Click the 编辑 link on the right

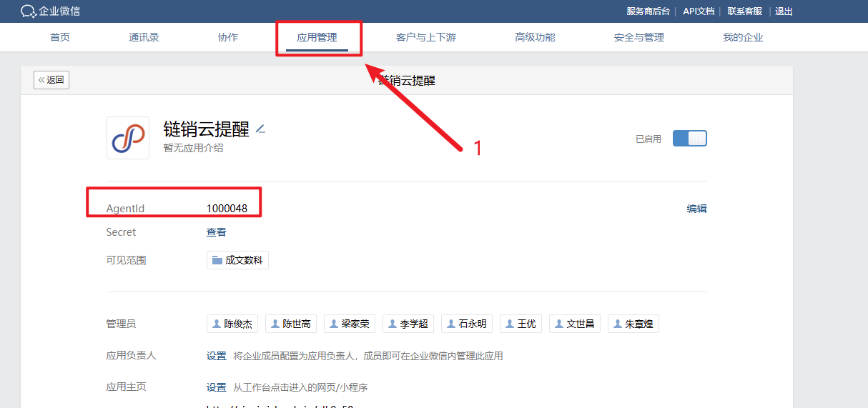pos(696,209)
